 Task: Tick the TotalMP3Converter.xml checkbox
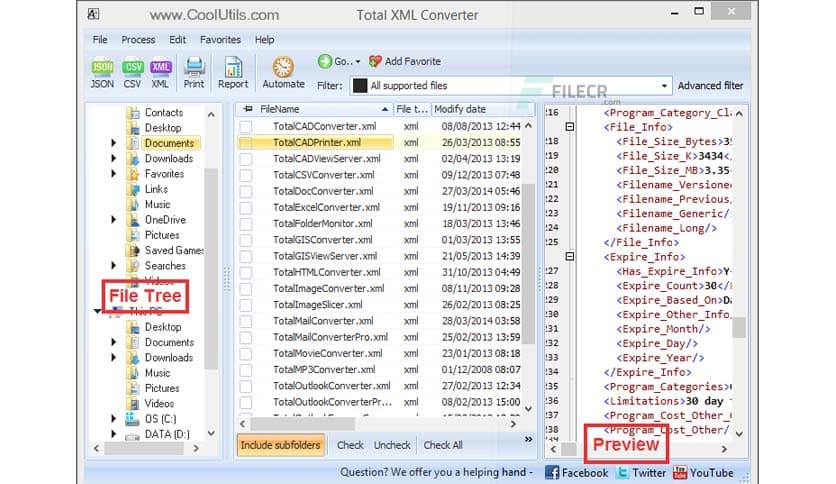246,370
